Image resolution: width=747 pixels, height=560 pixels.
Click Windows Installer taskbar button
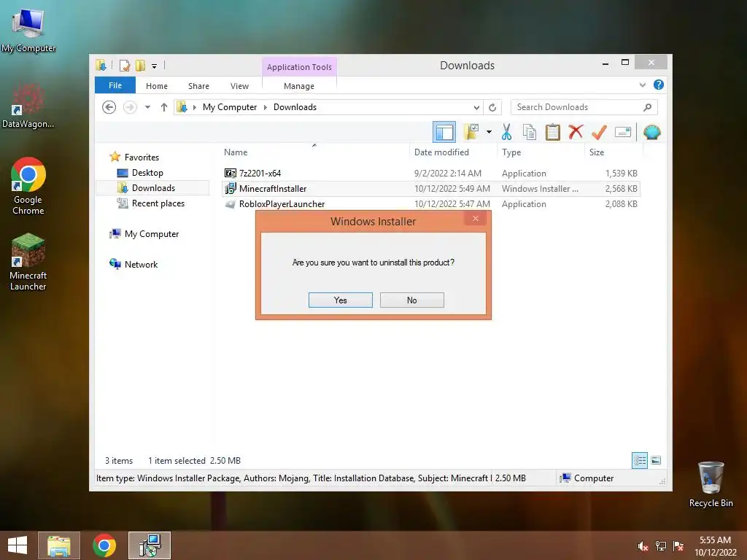coord(150,545)
